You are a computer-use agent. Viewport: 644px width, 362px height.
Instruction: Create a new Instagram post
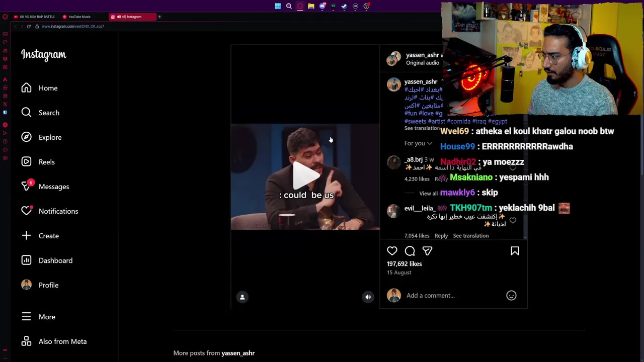40,236
